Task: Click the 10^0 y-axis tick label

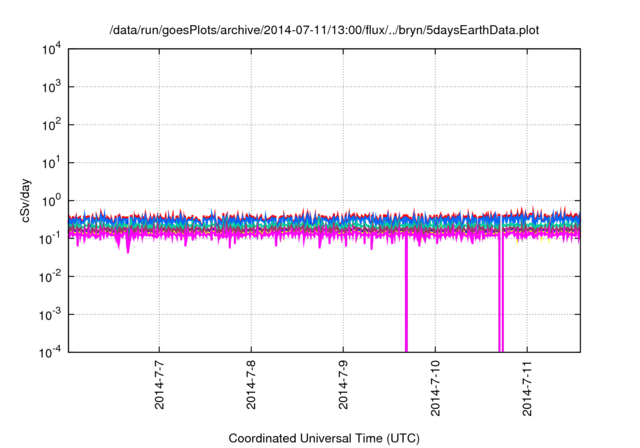Action: click(x=51, y=201)
